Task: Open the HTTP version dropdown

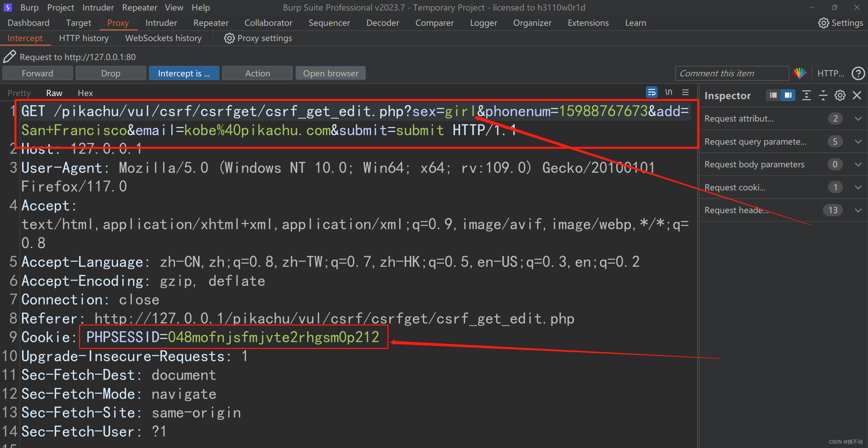Action: pyautogui.click(x=830, y=73)
